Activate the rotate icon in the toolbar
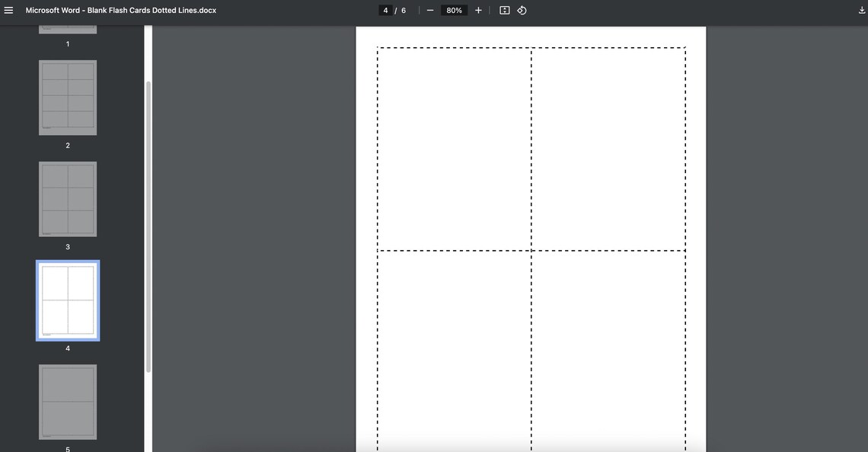This screenshot has height=452, width=868. (522, 10)
